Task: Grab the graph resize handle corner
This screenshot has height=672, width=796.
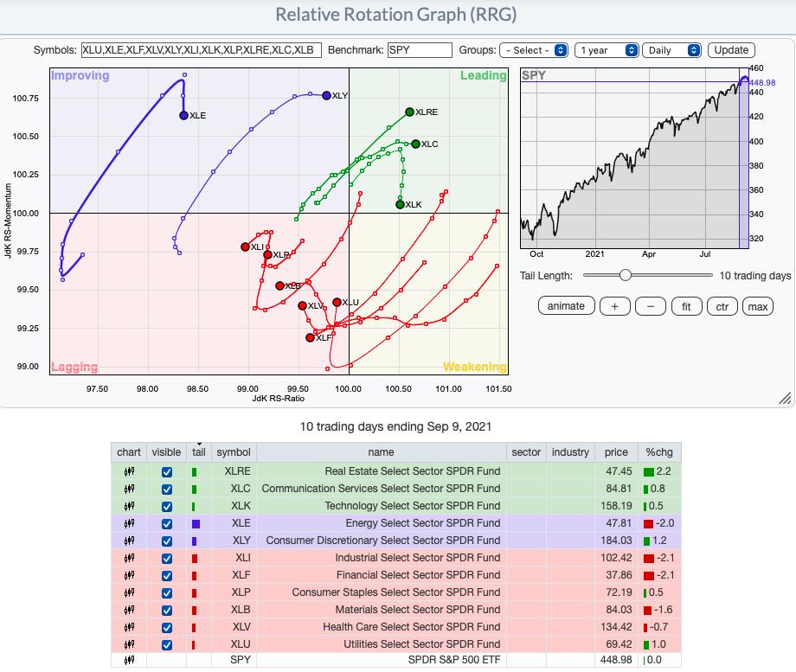Action: click(x=785, y=399)
